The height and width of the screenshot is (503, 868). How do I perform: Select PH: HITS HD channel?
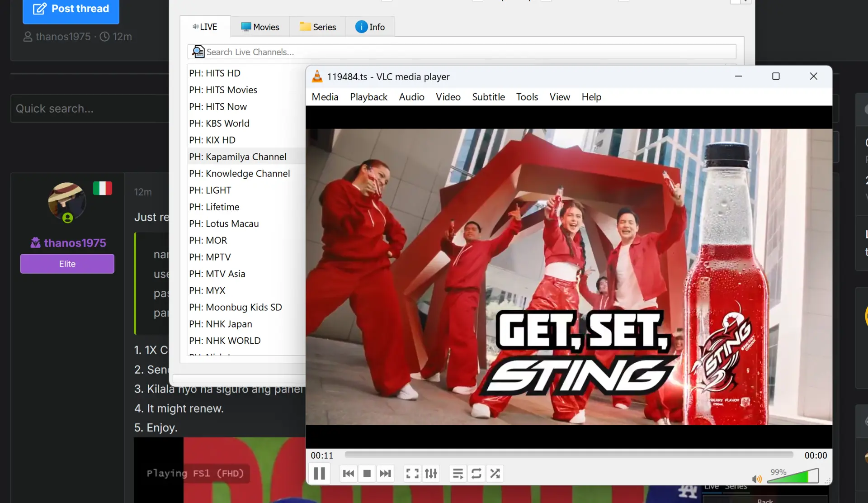point(215,73)
